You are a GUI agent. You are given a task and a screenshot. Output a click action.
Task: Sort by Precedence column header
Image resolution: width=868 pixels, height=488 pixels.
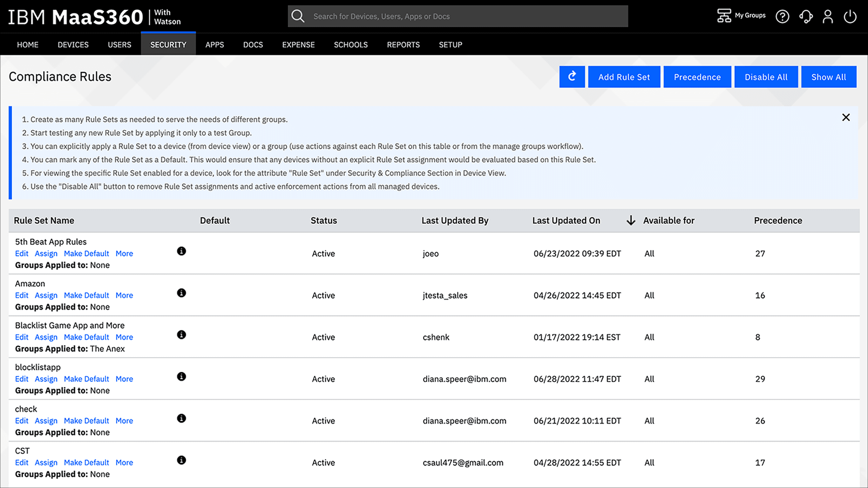pyautogui.click(x=778, y=221)
